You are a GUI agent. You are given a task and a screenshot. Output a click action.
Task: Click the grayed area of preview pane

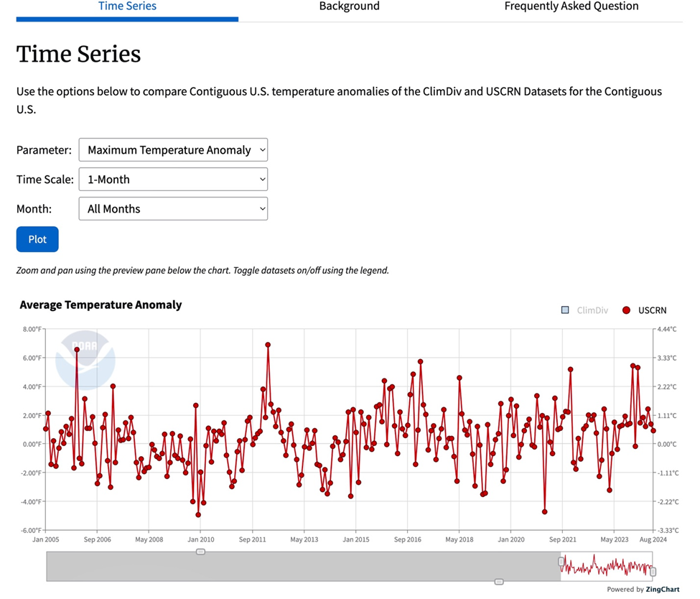[302, 567]
